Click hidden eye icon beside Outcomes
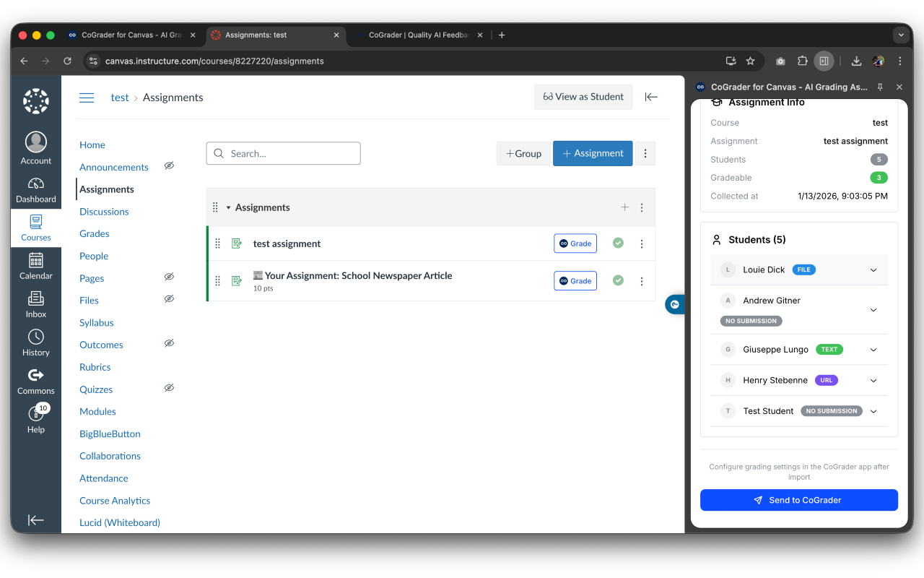Image resolution: width=924 pixels, height=578 pixels. coord(169,343)
